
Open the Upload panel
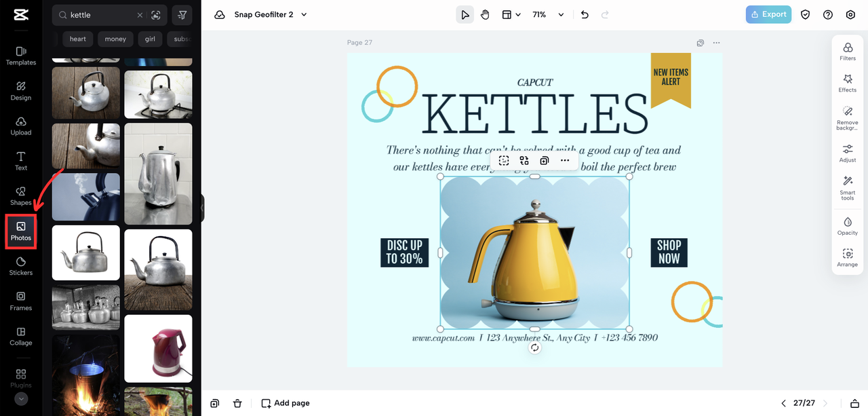click(x=21, y=126)
